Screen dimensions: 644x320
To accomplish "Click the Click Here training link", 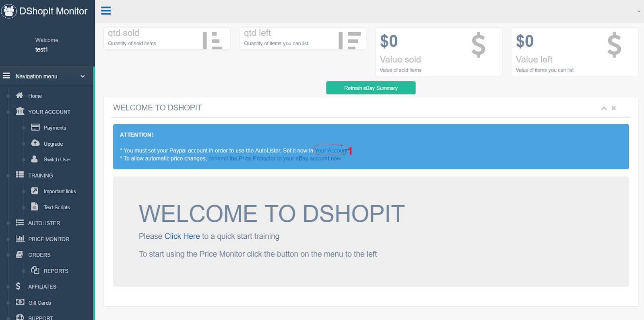I will click(182, 236).
